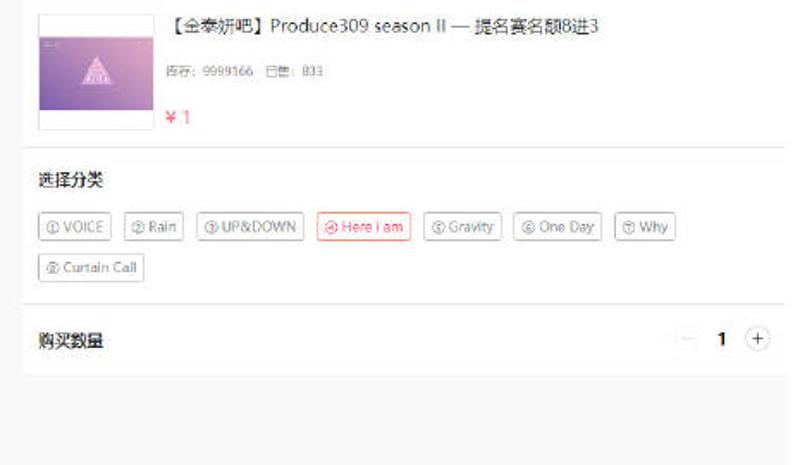Screen dimensions: 800x465
Task: Click the 选择分类 section heading
Action: point(71,180)
